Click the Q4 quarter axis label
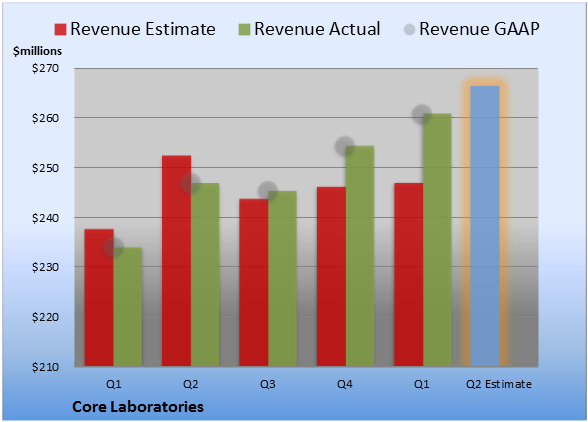 coord(345,384)
